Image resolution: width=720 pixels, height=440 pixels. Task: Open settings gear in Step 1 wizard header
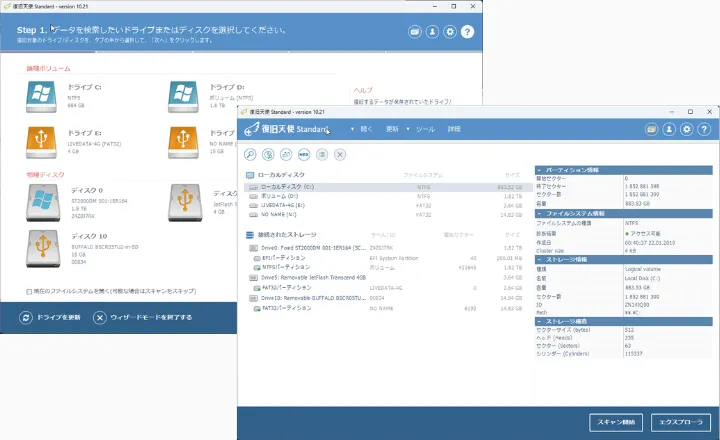(450, 32)
